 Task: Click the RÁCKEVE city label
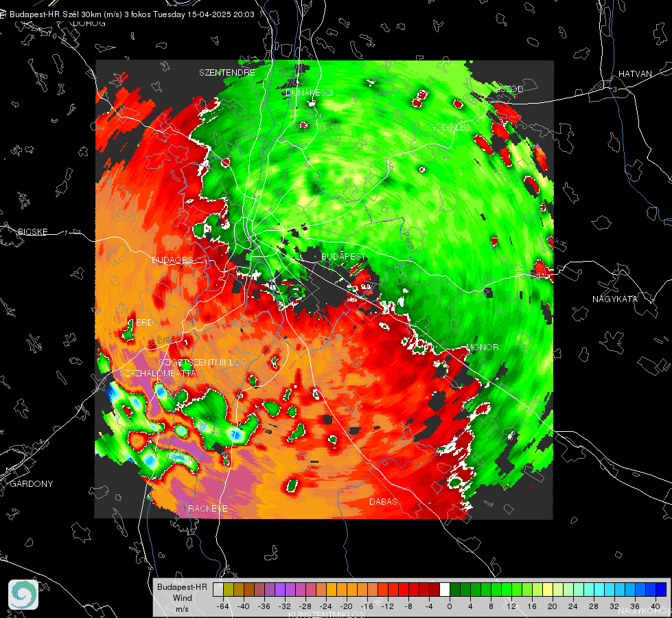tap(208, 508)
